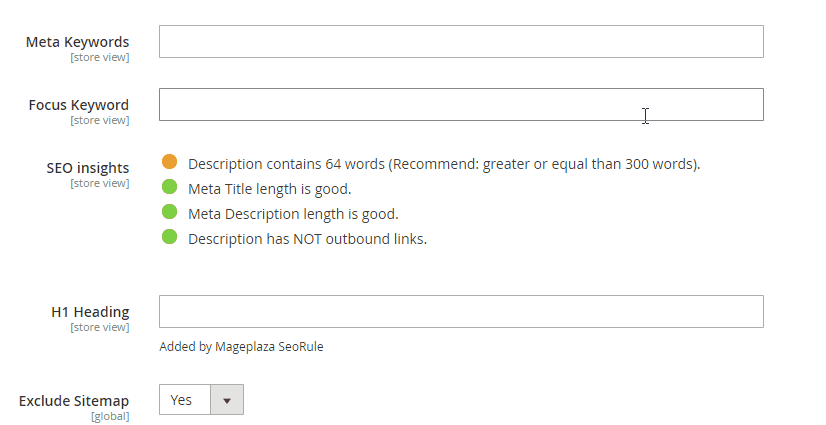Screen dimensions: 826x425
Task: Click the H1 Heading field label
Action: 90,311
